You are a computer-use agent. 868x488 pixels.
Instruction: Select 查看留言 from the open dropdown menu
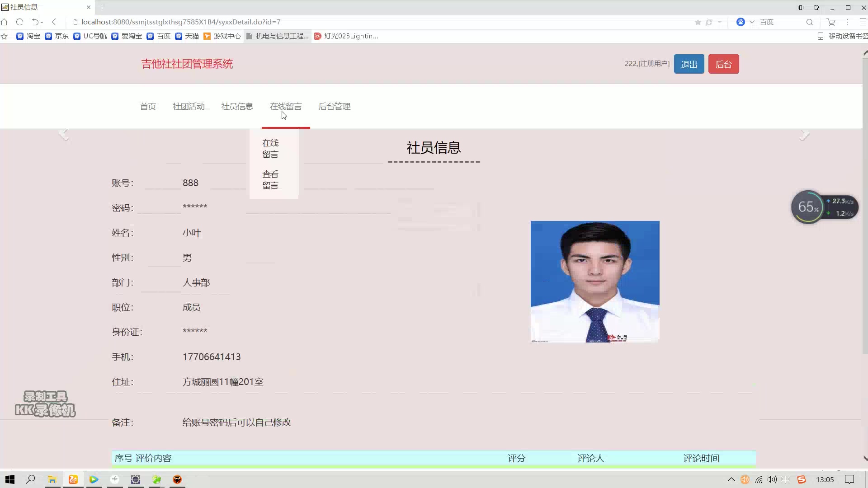[270, 179]
